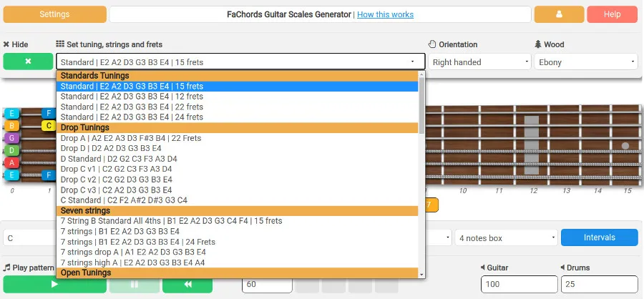
Task: Open the Wood Ebony dropdown
Action: click(585, 62)
